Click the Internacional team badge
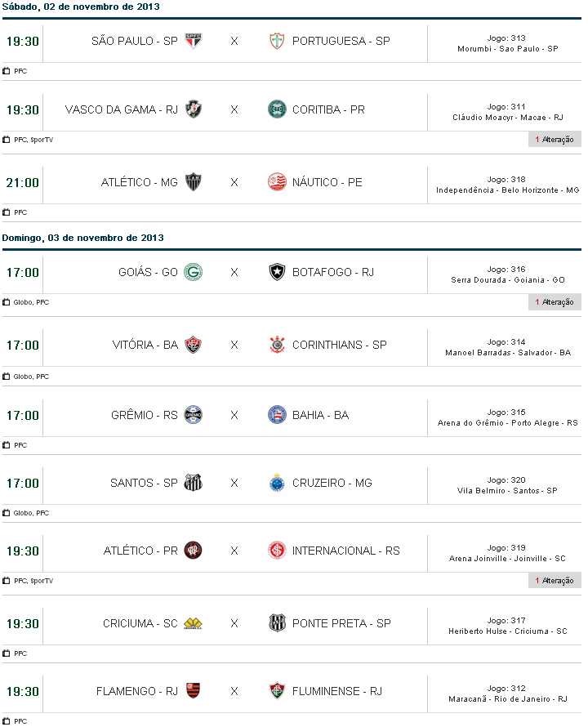The image size is (588, 727). (278, 551)
